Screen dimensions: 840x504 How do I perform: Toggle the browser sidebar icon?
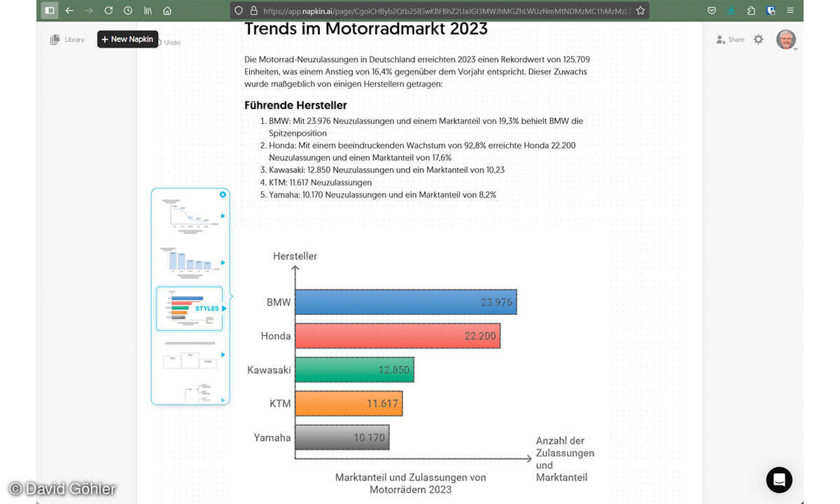pos(49,10)
